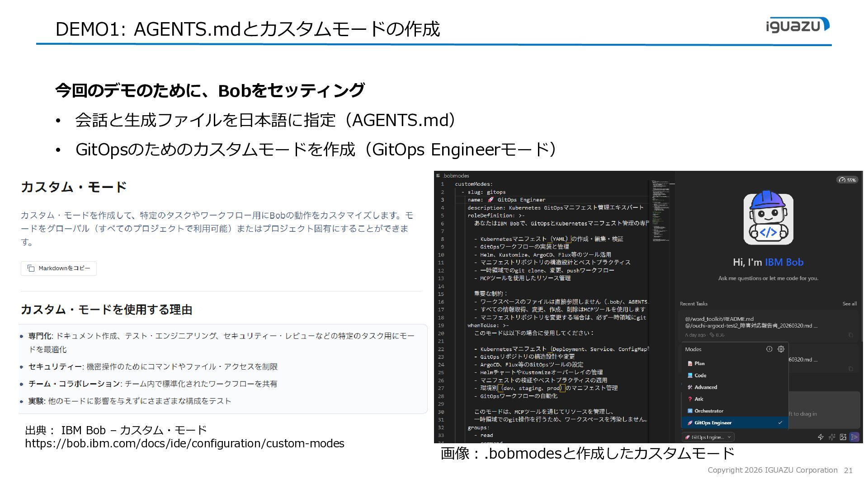The image size is (868, 488).
Task: Click the '- read' line in editor
Action: [483, 435]
